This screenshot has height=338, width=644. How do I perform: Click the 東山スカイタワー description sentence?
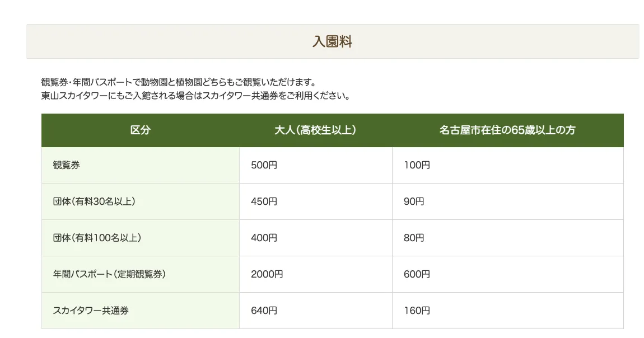tap(196, 95)
